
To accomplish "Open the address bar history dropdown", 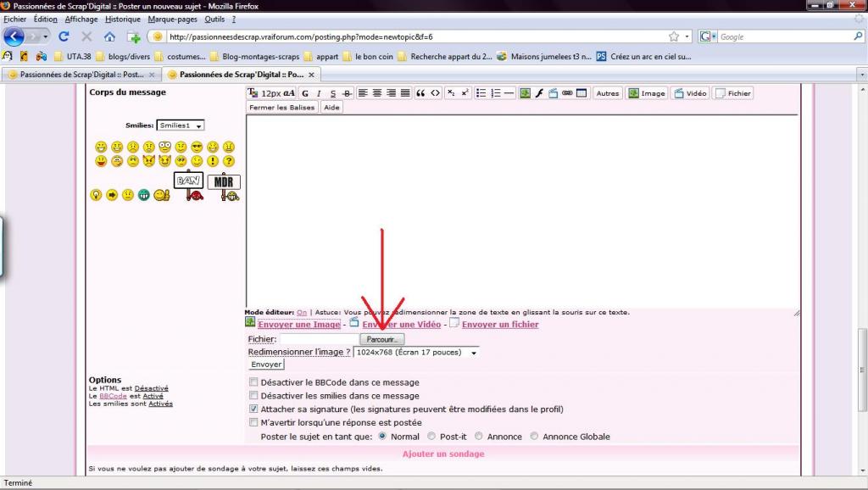I will click(x=687, y=36).
